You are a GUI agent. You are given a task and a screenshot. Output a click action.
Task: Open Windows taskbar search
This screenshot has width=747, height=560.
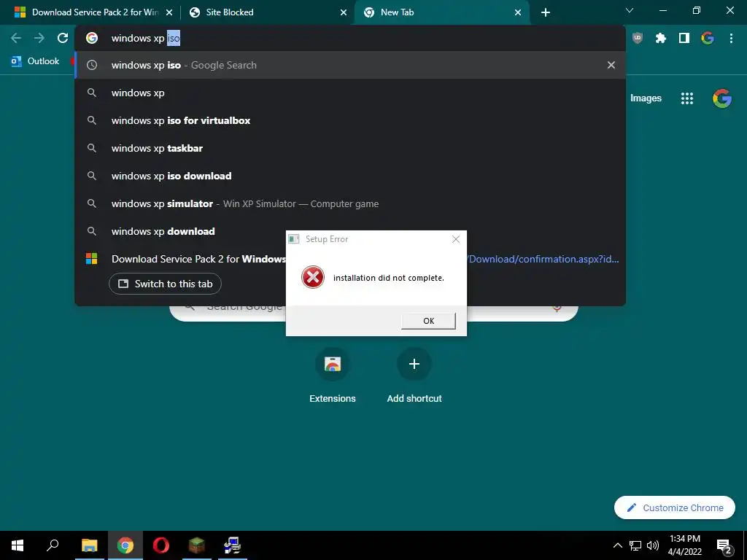(53, 545)
